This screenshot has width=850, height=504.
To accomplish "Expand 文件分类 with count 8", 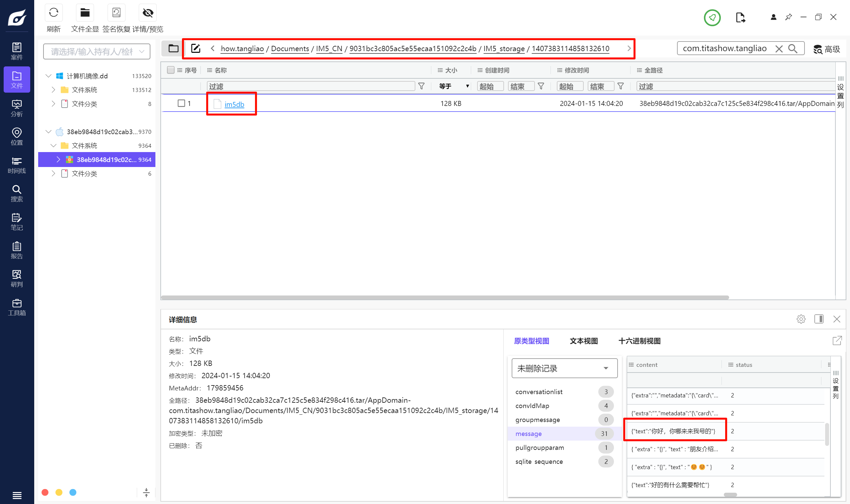I will click(53, 104).
